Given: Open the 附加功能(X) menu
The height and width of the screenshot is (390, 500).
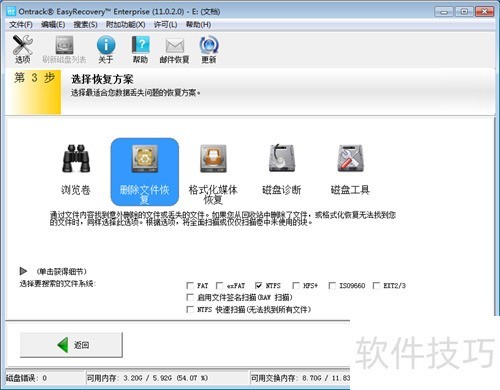Looking at the screenshot, I should (x=125, y=25).
